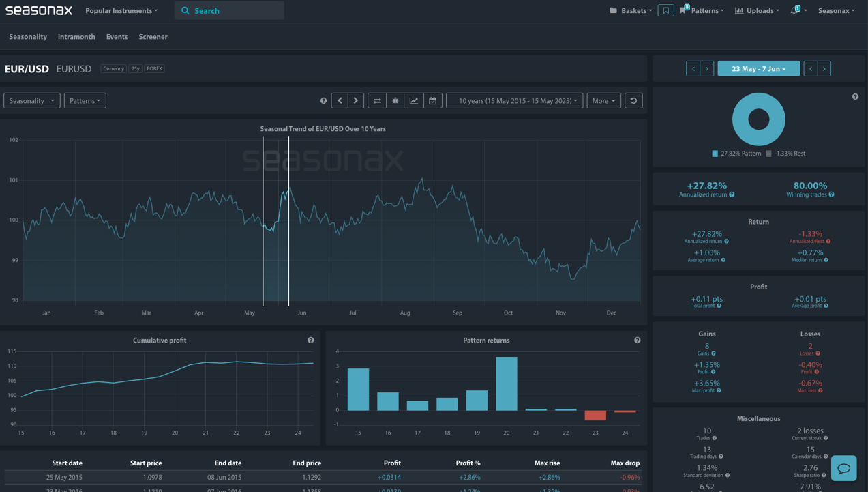The image size is (868, 492).
Task: Switch to Events tab
Action: [x=117, y=37]
